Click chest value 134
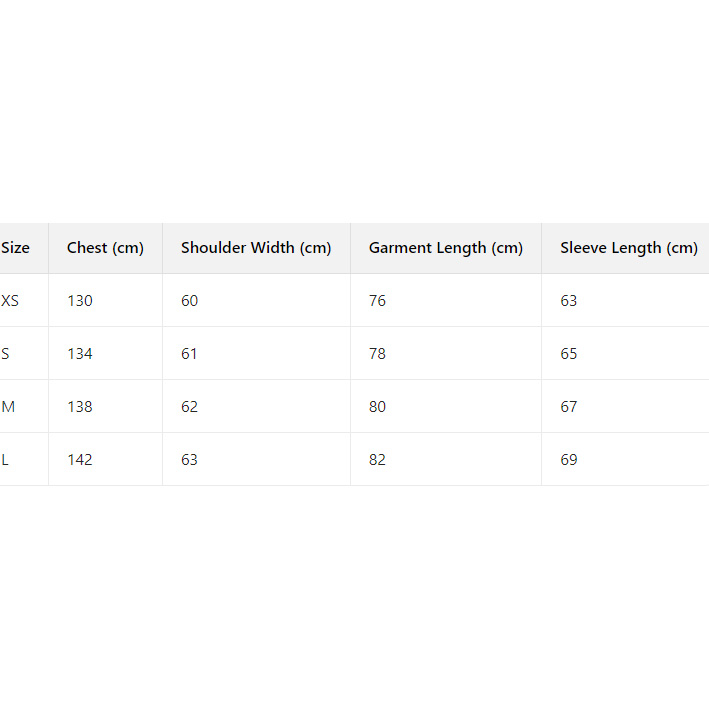 80,354
